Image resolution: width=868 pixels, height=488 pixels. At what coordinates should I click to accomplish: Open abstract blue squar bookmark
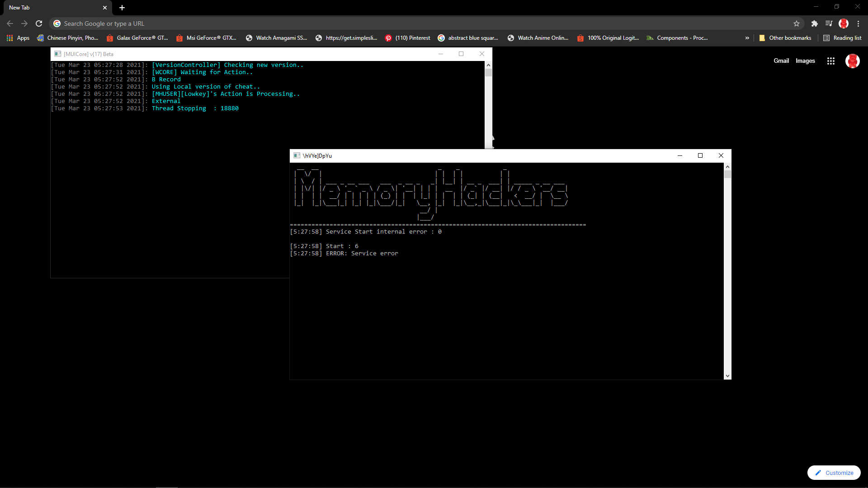468,38
